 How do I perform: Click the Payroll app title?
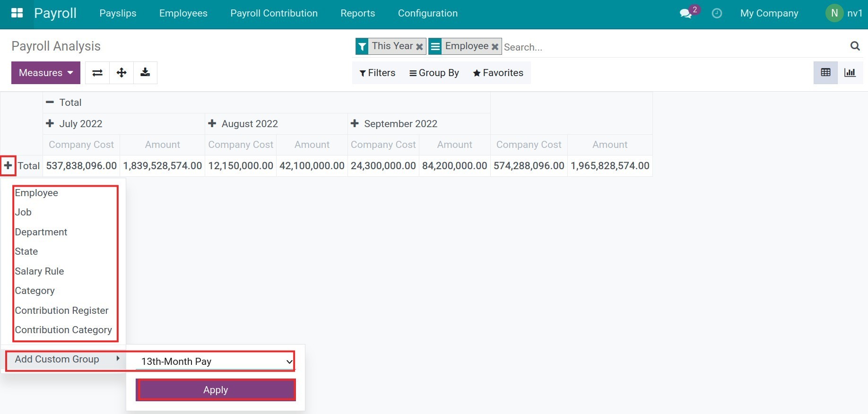tap(55, 13)
